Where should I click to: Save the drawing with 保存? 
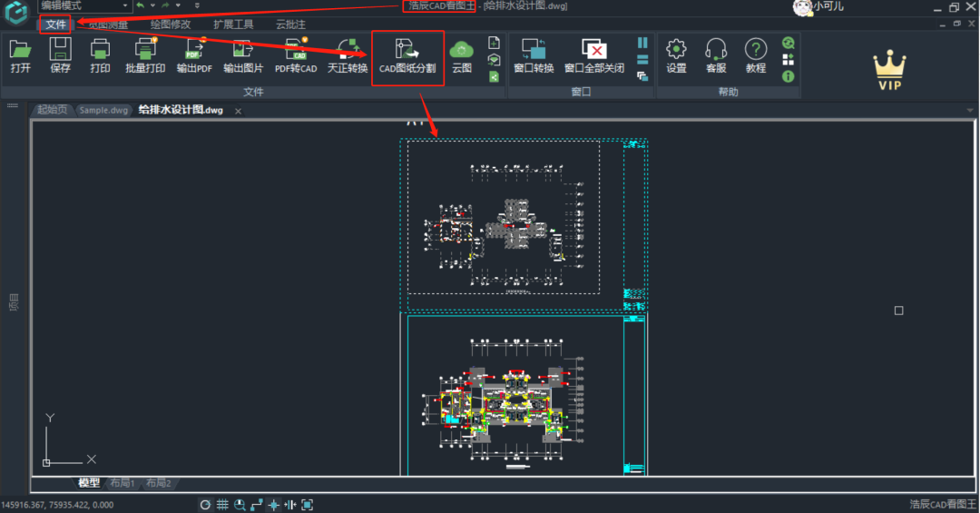61,55
